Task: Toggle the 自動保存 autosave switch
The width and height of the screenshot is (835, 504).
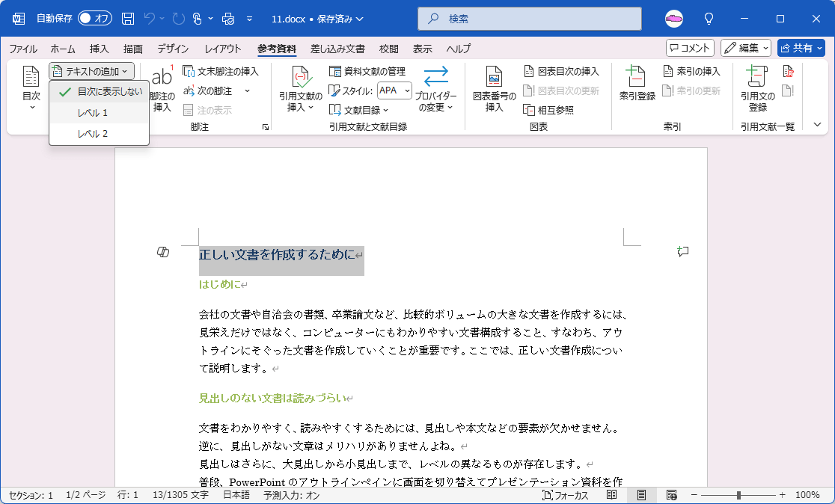Action: [95, 19]
